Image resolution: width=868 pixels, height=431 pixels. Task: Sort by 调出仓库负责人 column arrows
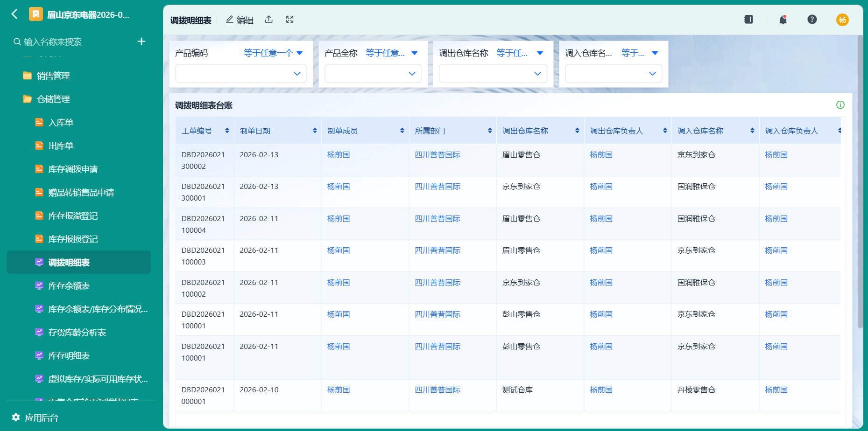pos(665,131)
